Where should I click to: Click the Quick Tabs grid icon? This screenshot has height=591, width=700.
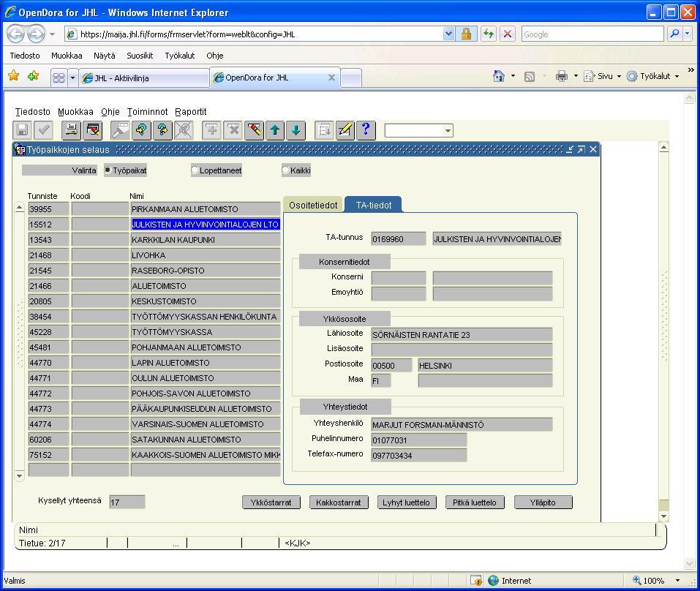click(x=59, y=78)
